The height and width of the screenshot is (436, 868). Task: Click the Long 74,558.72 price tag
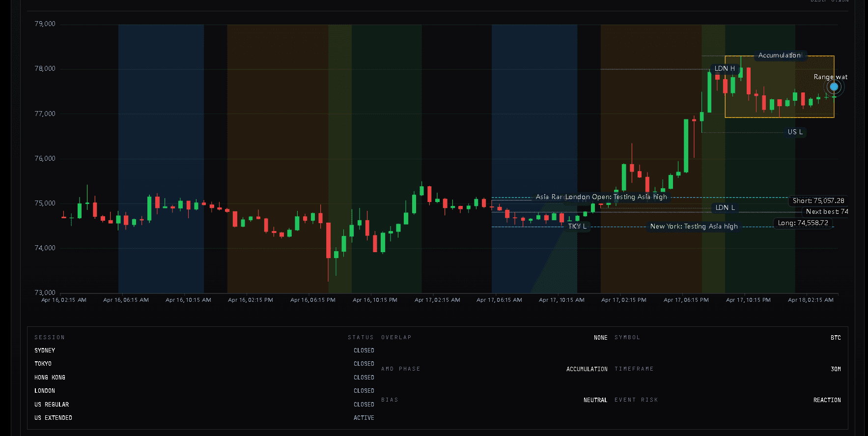tap(803, 223)
